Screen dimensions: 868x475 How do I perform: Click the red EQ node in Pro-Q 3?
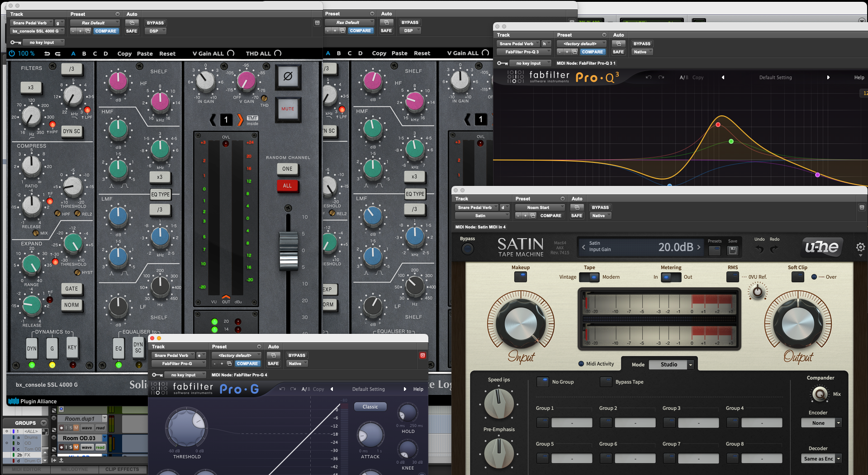tap(718, 124)
